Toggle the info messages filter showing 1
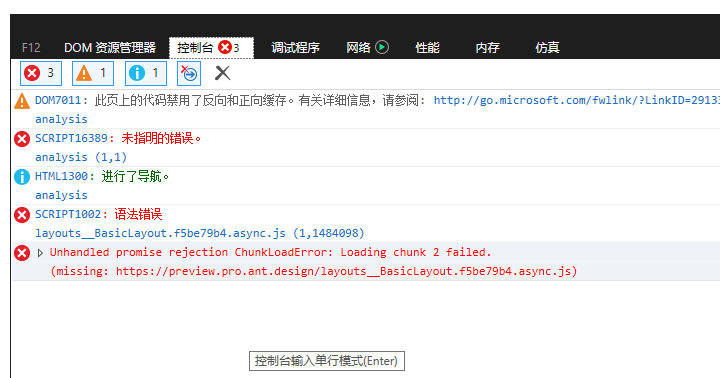 coord(146,73)
